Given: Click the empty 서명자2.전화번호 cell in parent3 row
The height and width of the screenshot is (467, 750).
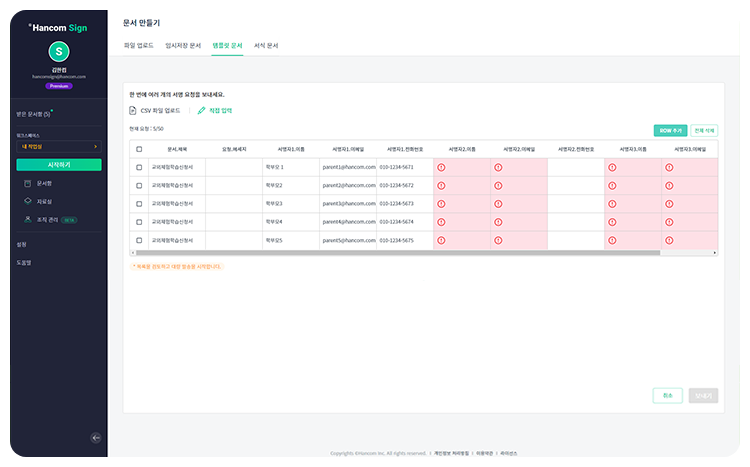Looking at the screenshot, I should click(576, 204).
